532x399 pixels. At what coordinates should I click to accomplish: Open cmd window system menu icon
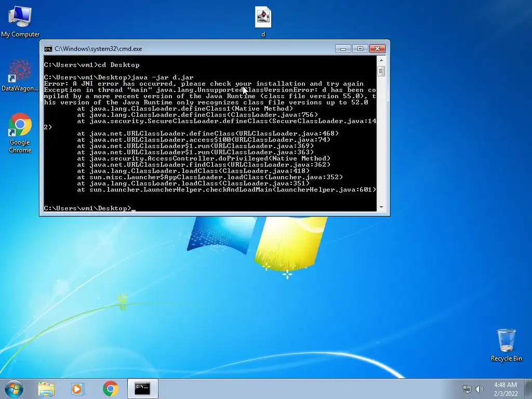tap(48, 49)
